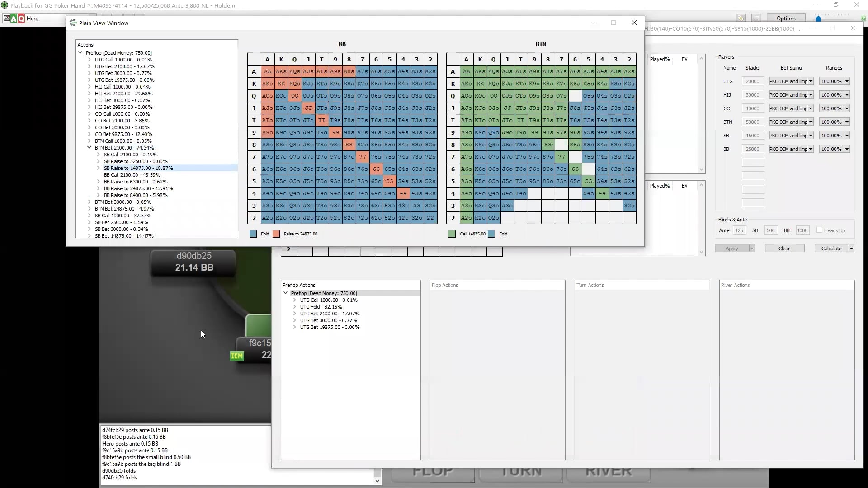Image resolution: width=868 pixels, height=488 pixels.
Task: Click the GG site icon beside Hero
Action: tap(7, 19)
